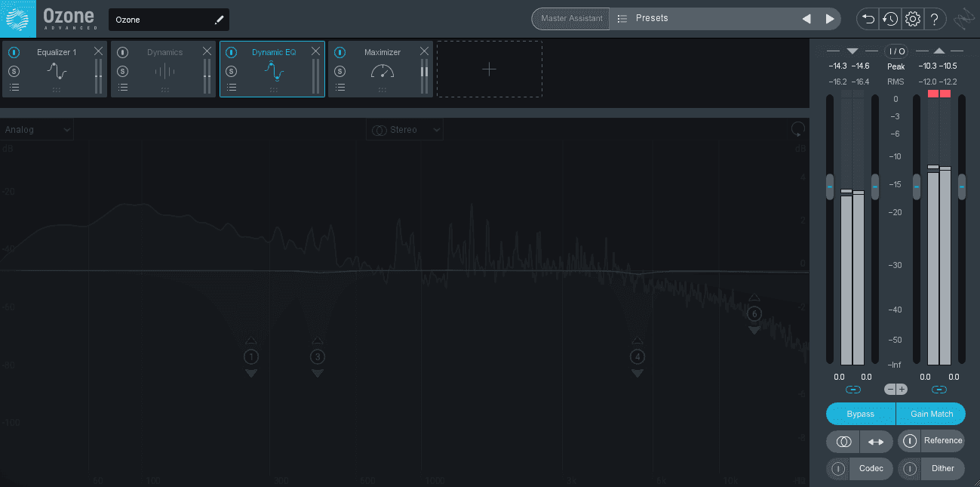Click the sum to mono icon
The image size is (980, 487).
click(x=844, y=441)
